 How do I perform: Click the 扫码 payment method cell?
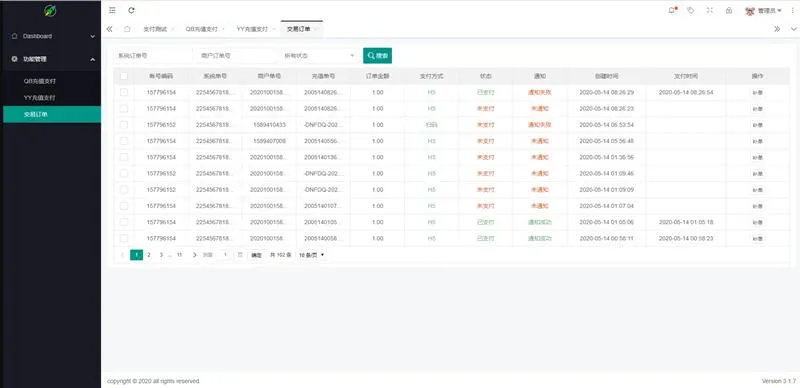click(432, 125)
